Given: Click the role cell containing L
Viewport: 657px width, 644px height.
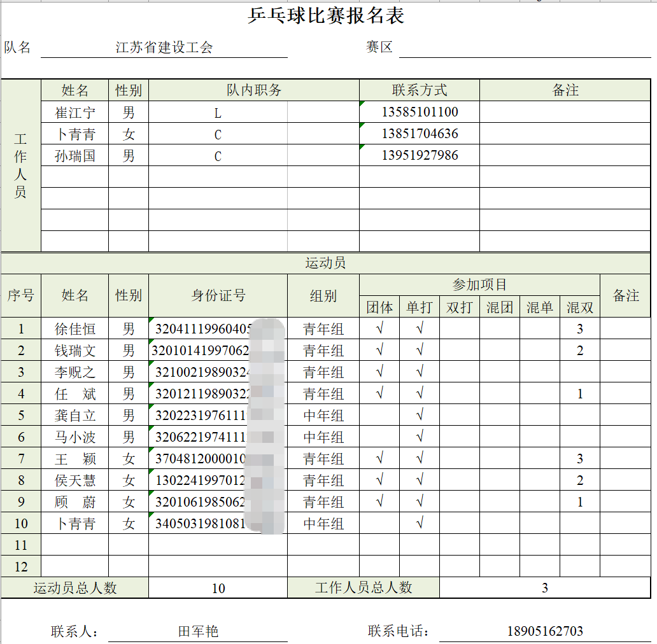Looking at the screenshot, I should click(x=218, y=112).
